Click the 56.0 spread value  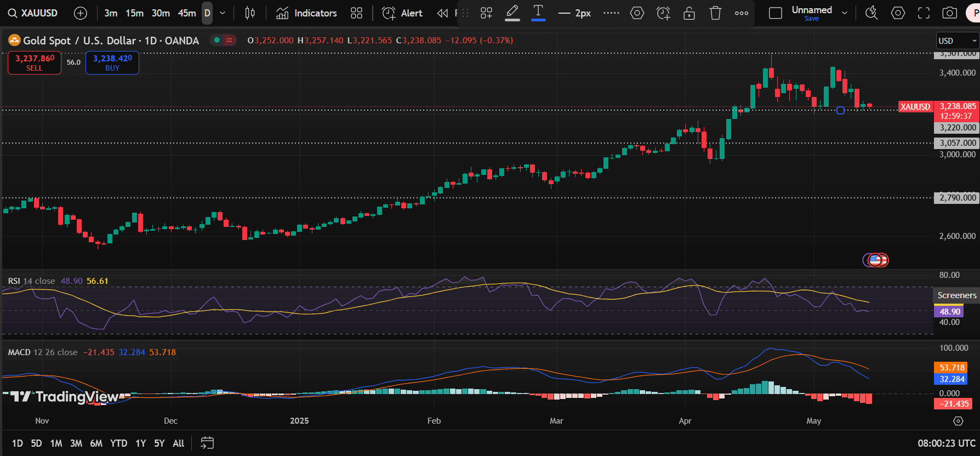tap(73, 62)
